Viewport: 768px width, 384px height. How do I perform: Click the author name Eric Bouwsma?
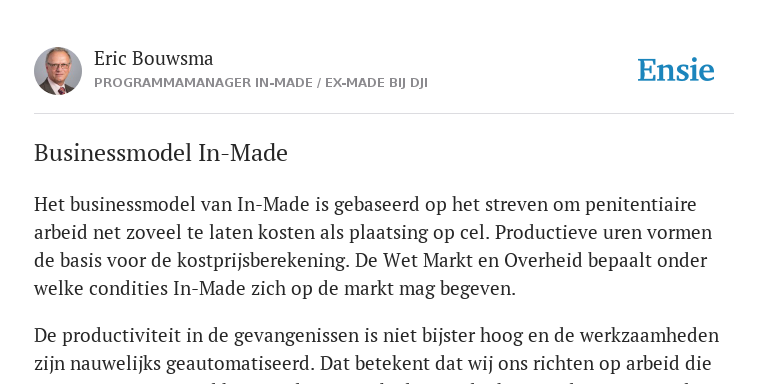[x=153, y=59]
